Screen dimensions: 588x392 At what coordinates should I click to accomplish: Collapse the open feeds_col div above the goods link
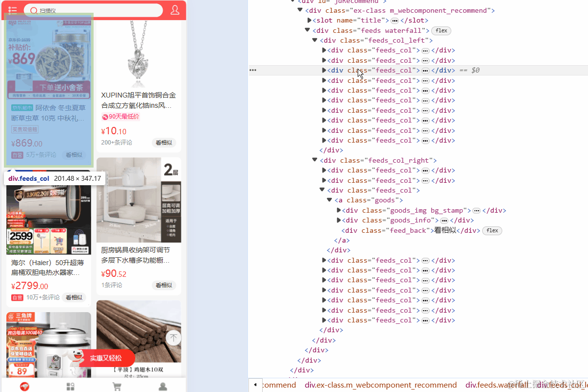[x=322, y=190]
